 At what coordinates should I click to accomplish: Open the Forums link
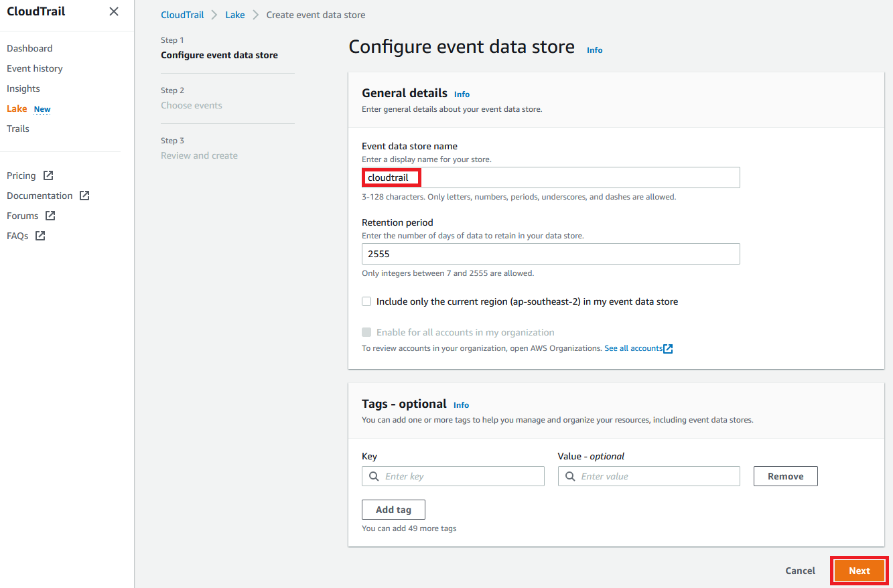[x=23, y=216]
